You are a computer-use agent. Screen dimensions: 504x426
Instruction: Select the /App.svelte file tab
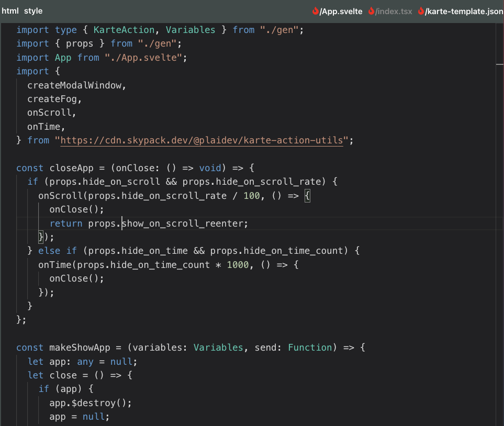click(x=341, y=11)
